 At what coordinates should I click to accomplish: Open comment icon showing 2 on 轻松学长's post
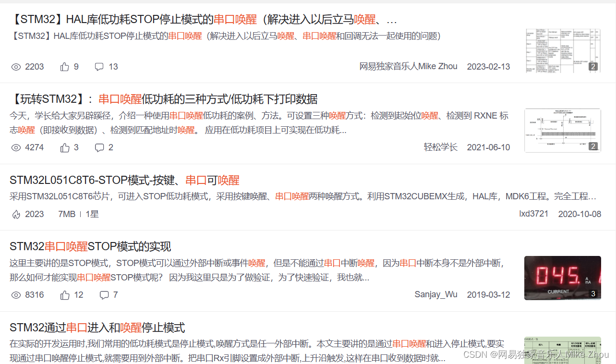(99, 147)
